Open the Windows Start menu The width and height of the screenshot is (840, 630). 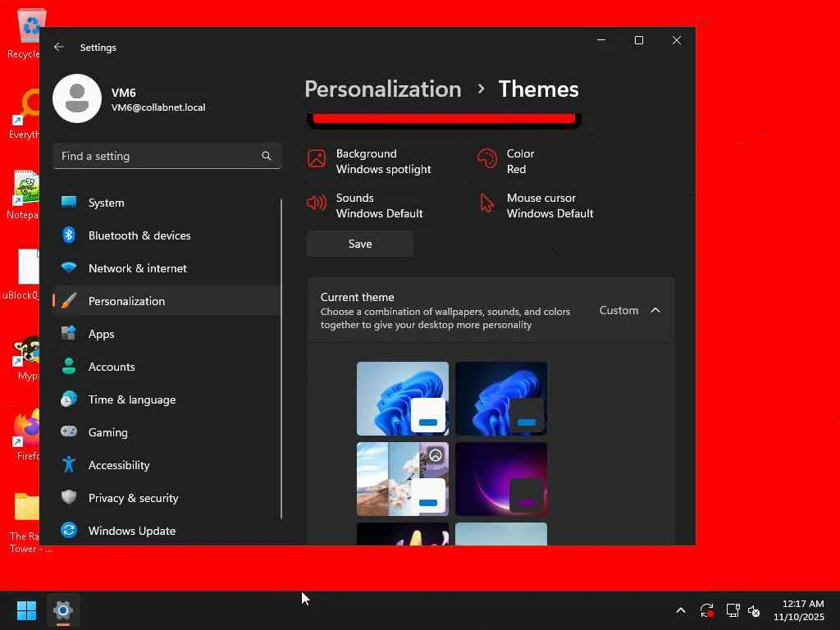pos(26,610)
